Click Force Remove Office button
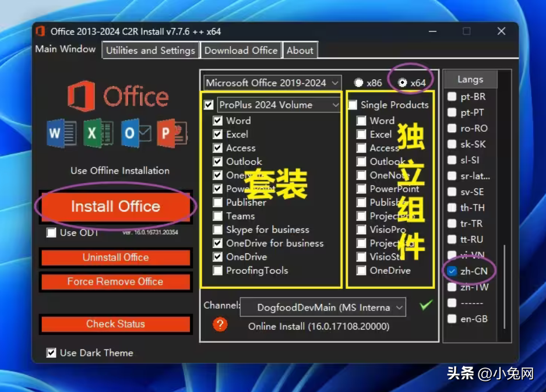Viewport: 546px width, 392px height. click(115, 281)
